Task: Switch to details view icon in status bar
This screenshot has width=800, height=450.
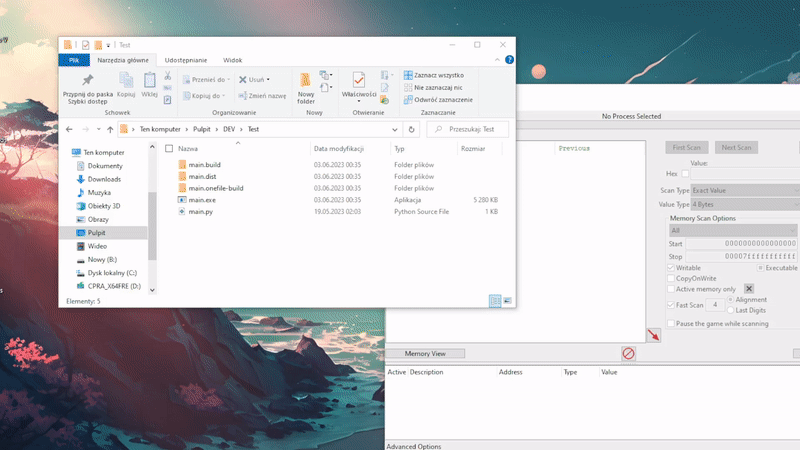Action: 495,301
